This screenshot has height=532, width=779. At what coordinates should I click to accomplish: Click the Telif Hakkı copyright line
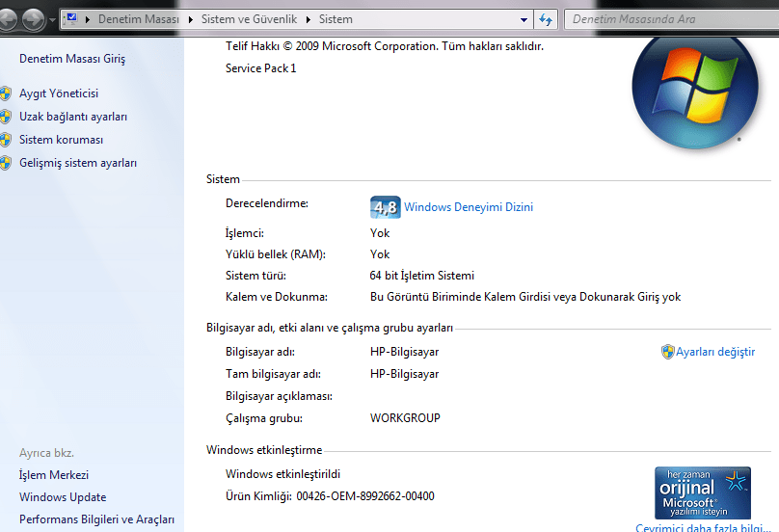click(385, 46)
